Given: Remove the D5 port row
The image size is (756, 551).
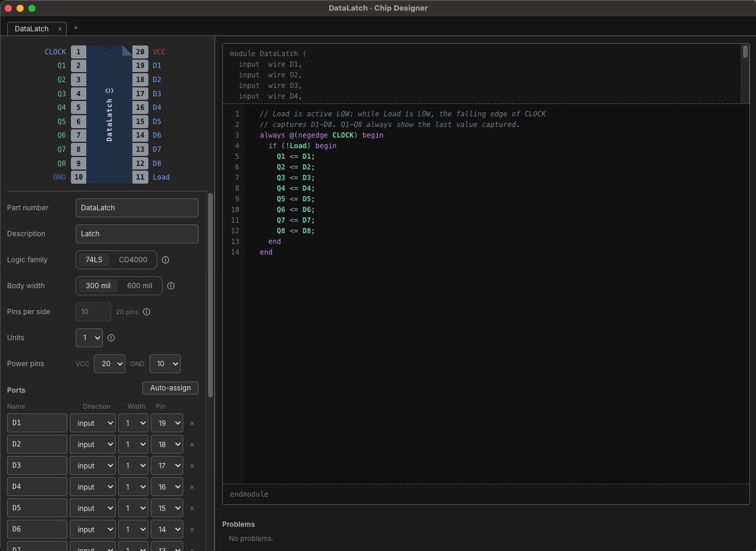Looking at the screenshot, I should (x=192, y=508).
